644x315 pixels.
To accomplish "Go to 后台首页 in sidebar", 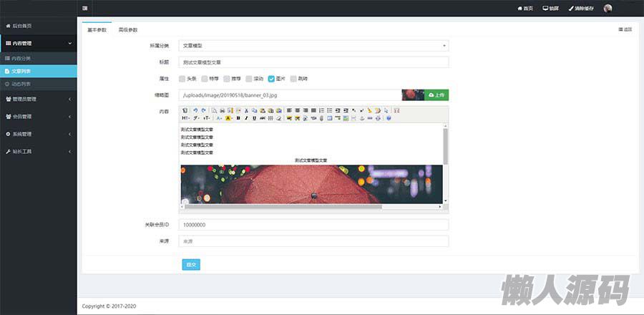I will pos(38,26).
